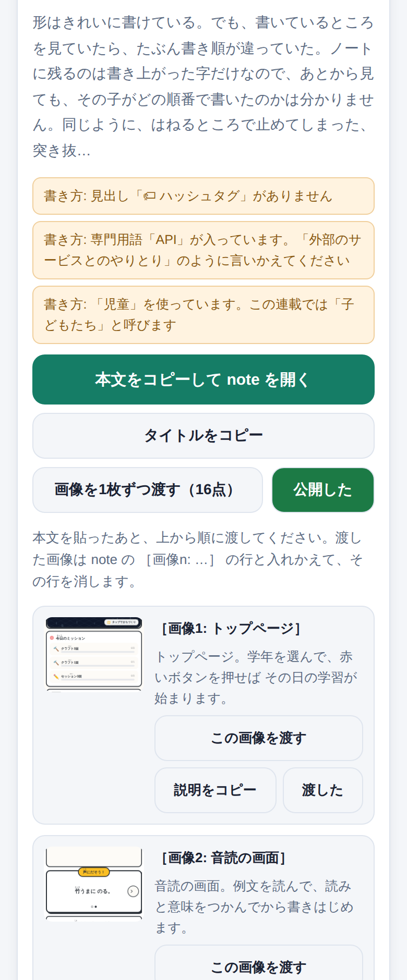
Task: Hand over image 1 with この画像を渡す
Action: coord(259,738)
